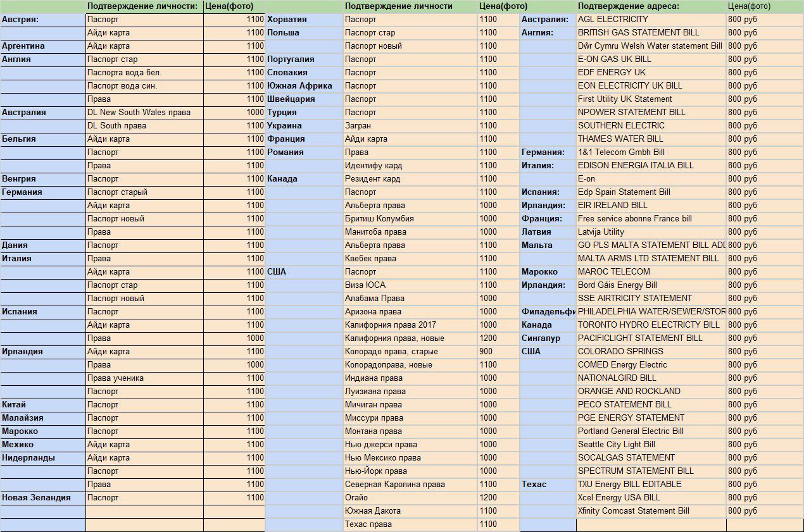Click the 'Латвия' country cell

[548, 232]
